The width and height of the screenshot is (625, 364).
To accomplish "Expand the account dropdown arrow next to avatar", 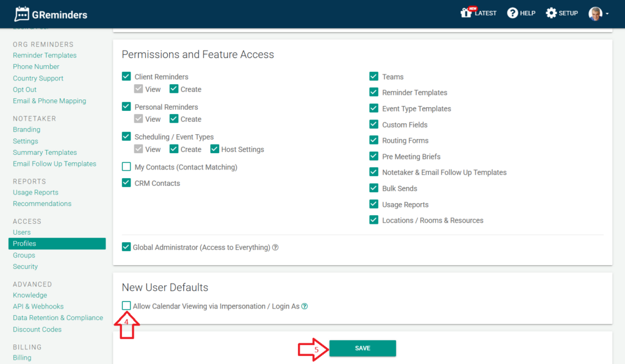I will tap(607, 14).
